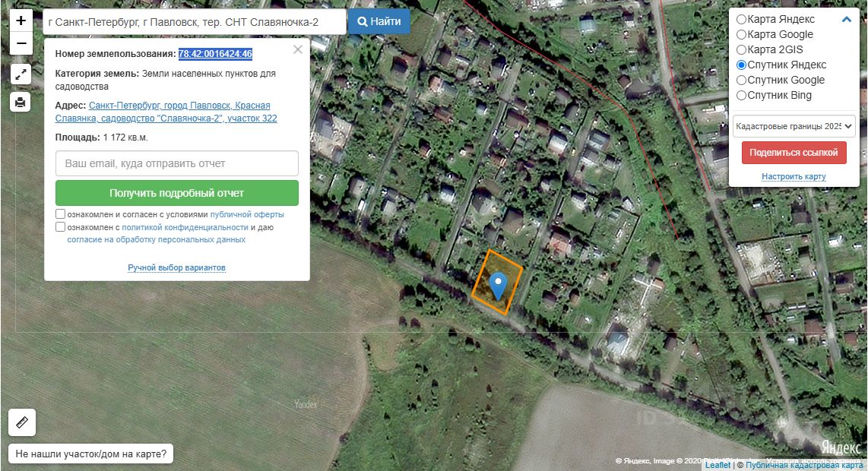Collapse the map layers panel chevron
The height and width of the screenshot is (471, 868).
tap(846, 19)
